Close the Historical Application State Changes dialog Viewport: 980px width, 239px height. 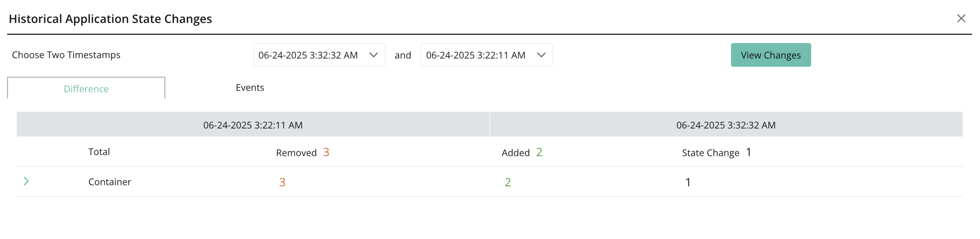pyautogui.click(x=961, y=18)
